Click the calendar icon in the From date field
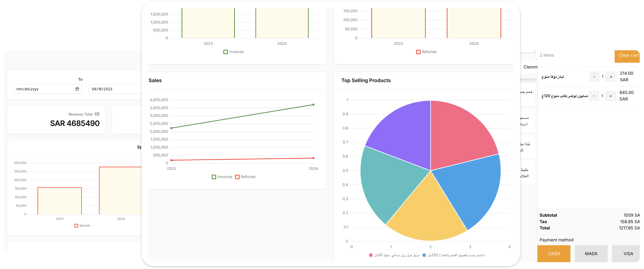 tap(77, 89)
